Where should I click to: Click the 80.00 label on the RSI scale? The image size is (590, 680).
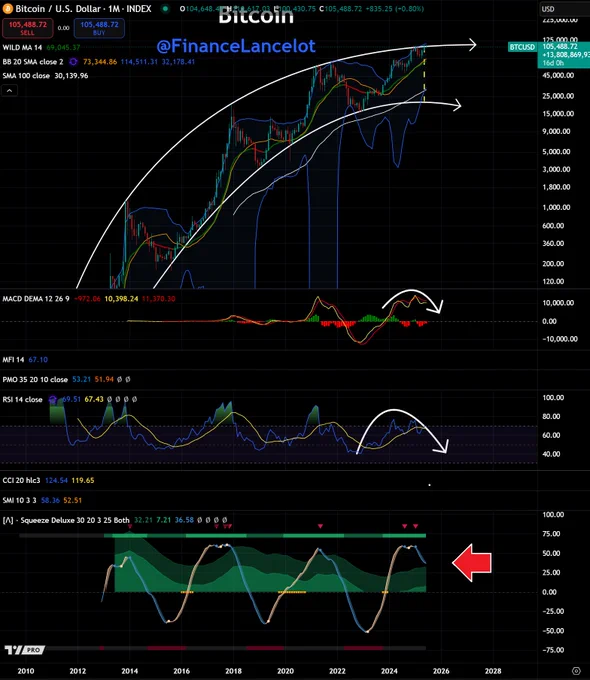[551, 417]
